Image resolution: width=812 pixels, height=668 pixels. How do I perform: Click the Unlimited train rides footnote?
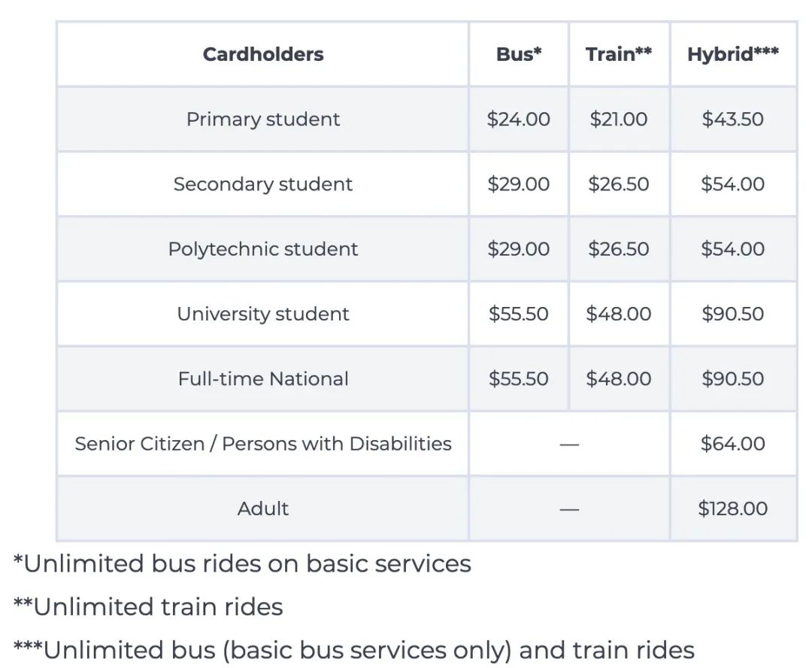click(x=148, y=606)
